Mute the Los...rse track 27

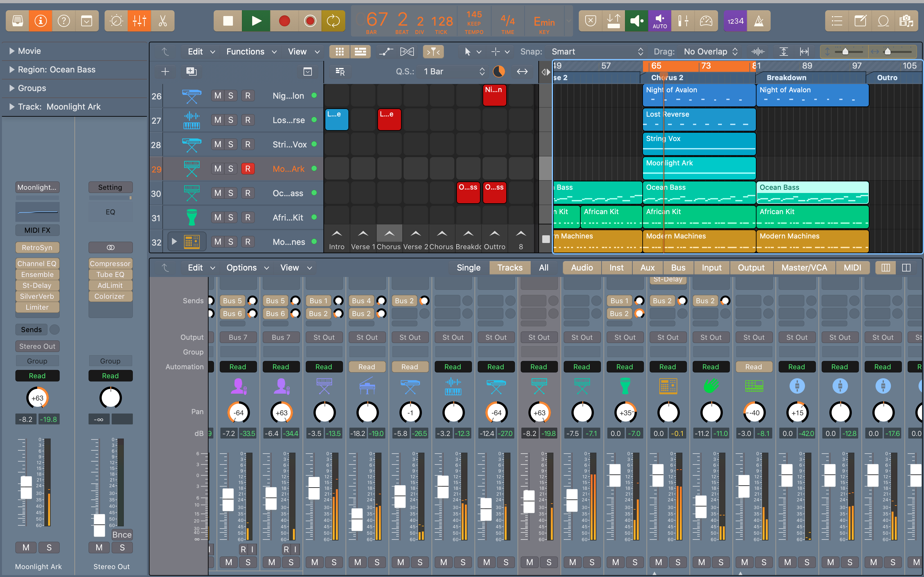point(218,120)
